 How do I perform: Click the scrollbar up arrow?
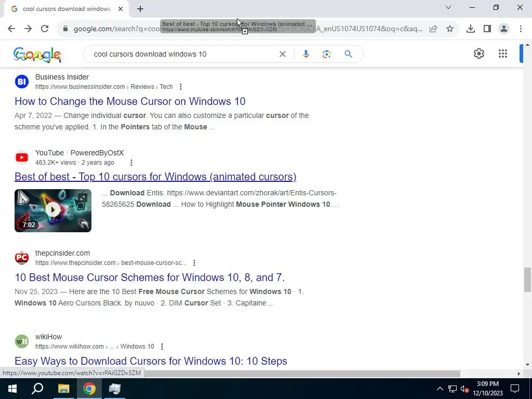coord(527,45)
